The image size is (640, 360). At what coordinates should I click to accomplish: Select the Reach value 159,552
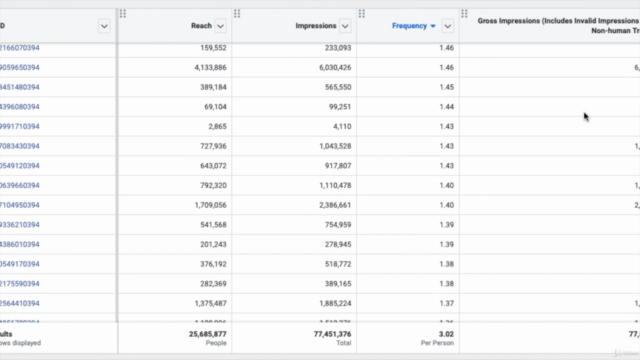click(213, 48)
